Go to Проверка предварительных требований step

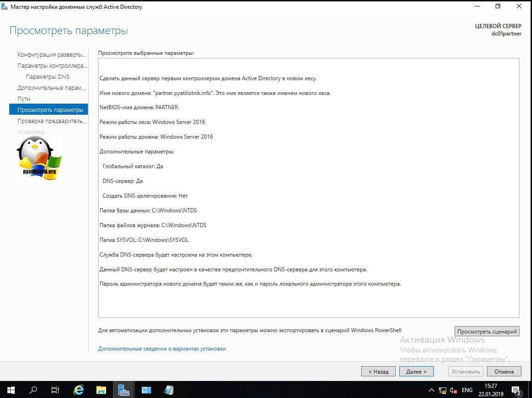pos(52,121)
